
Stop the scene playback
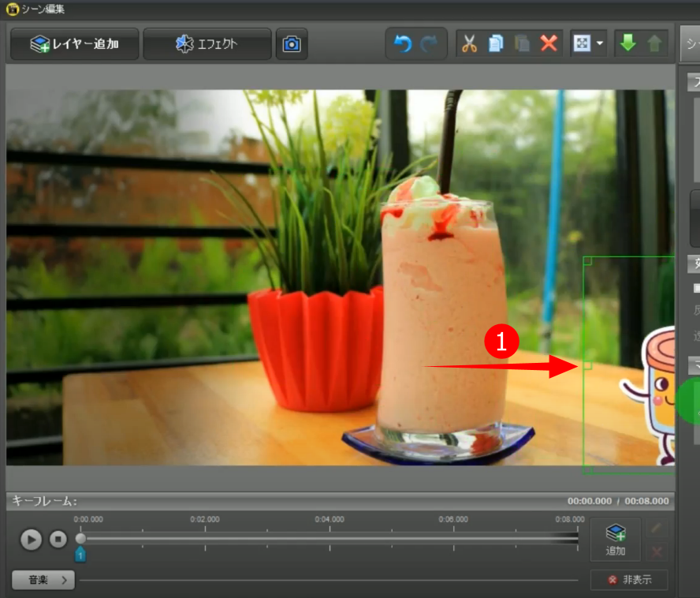[x=58, y=540]
